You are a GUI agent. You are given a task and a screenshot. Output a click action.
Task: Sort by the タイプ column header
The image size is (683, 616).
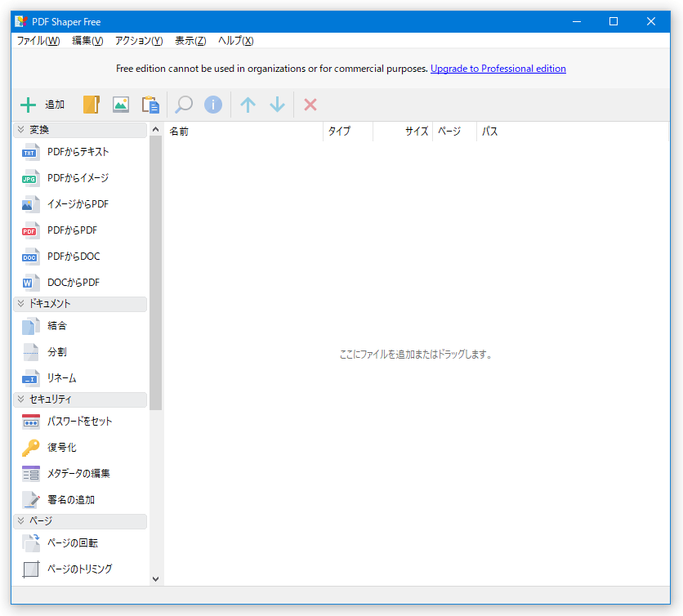click(x=348, y=132)
